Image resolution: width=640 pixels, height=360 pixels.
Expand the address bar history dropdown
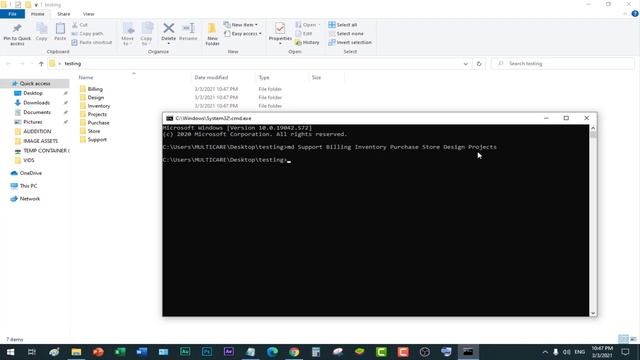click(x=465, y=64)
